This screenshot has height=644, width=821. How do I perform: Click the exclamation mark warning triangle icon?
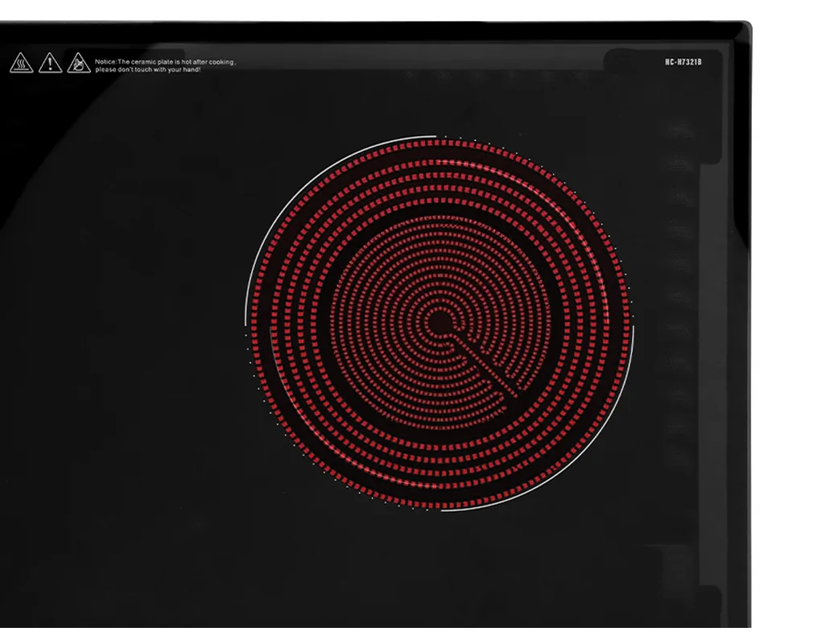click(x=50, y=63)
